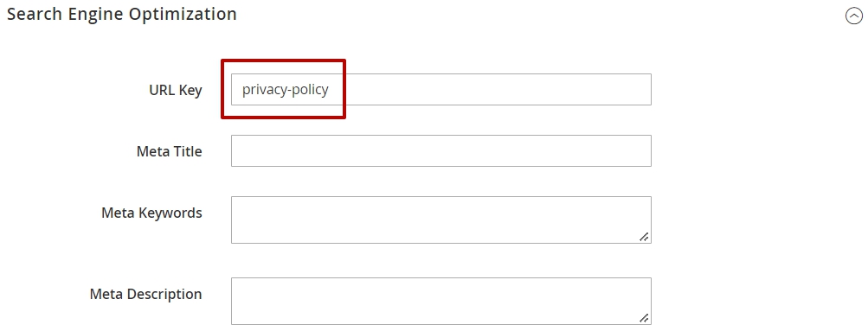Activate the Meta Description text area

(441, 301)
